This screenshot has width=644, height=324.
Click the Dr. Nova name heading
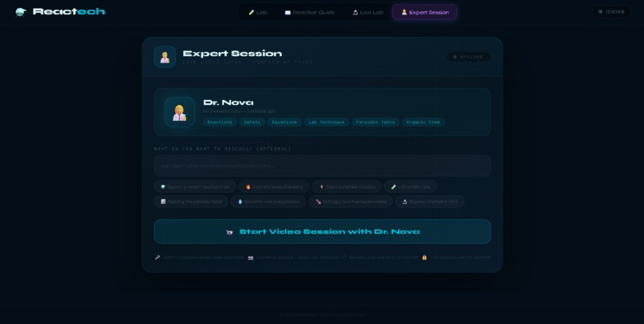pos(229,102)
